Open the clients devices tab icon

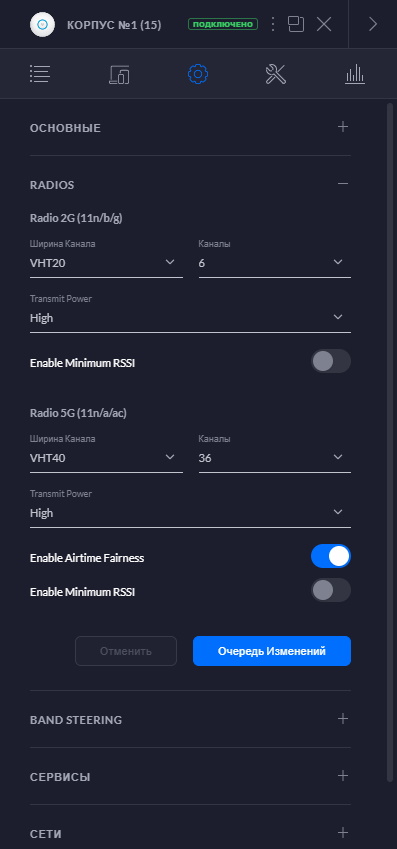coord(119,74)
